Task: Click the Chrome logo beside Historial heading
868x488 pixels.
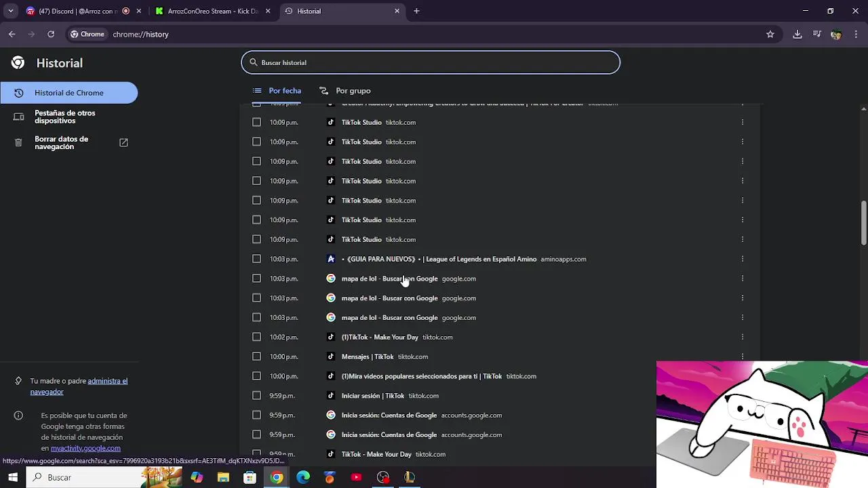Action: (18, 63)
